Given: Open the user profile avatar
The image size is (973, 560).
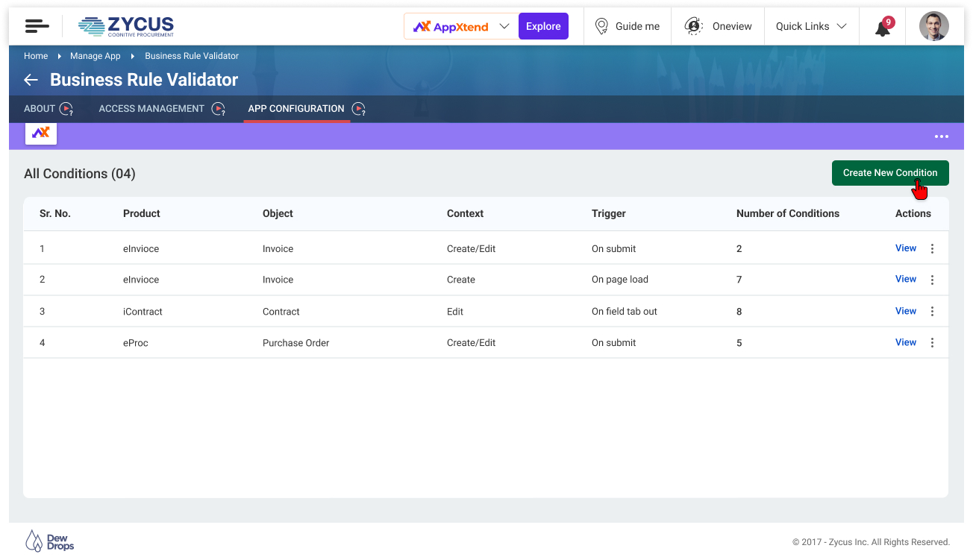Looking at the screenshot, I should [x=933, y=26].
